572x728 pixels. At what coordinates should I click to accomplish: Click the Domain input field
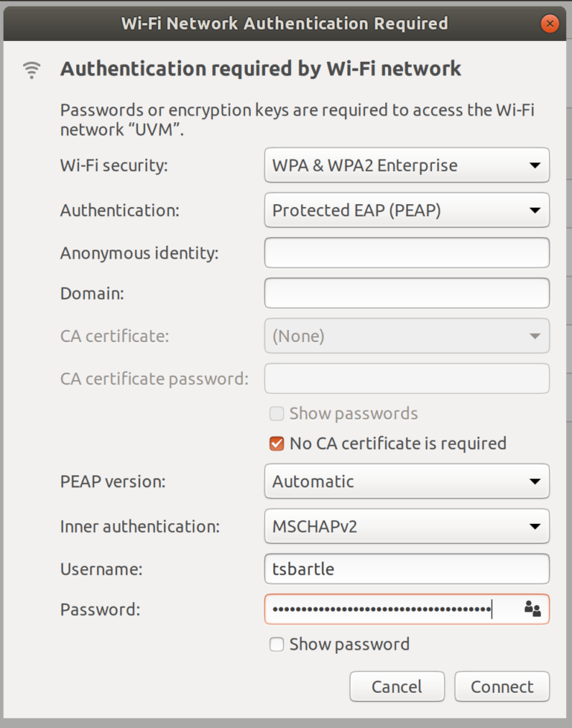point(407,293)
